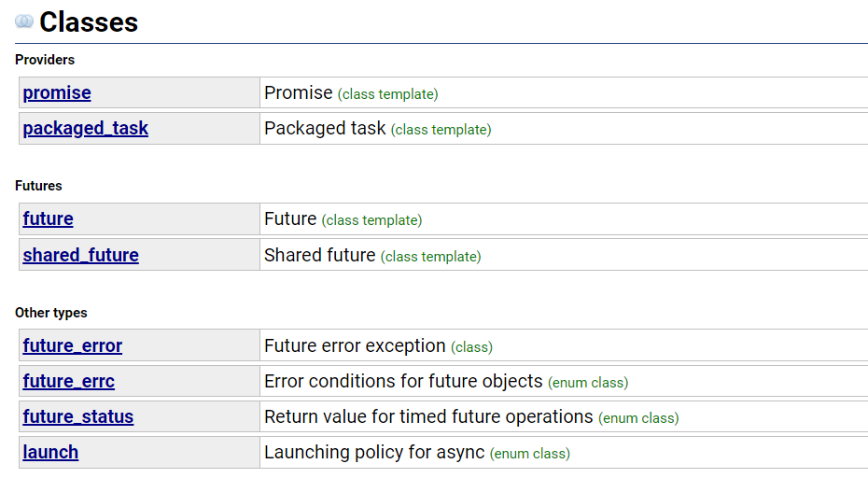Click the Other types subsection heading
This screenshot has height=478, width=868.
[50, 313]
